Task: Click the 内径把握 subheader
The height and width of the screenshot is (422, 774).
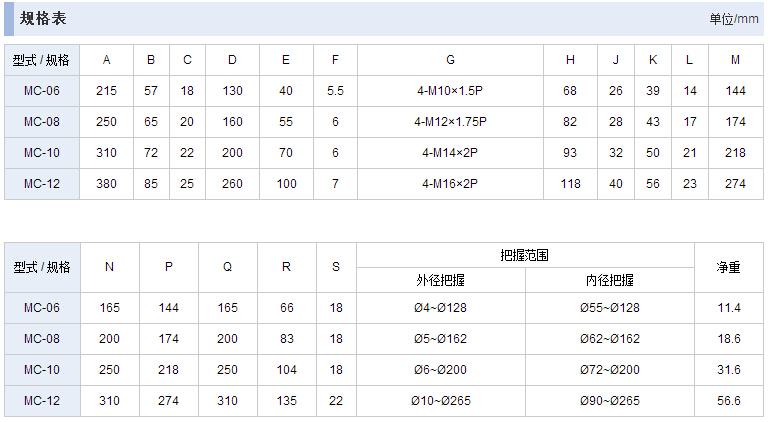Action: (609, 280)
